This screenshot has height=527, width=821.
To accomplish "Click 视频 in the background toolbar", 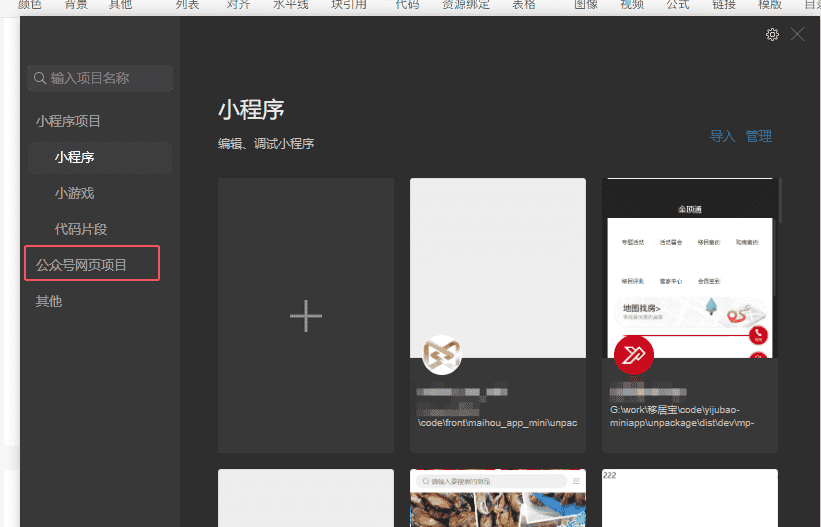I will [632, 5].
